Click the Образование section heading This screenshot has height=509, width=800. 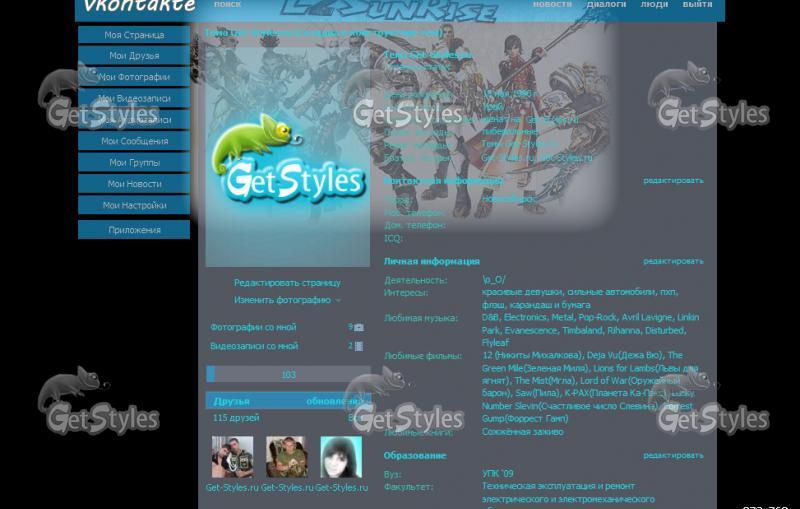click(x=415, y=455)
